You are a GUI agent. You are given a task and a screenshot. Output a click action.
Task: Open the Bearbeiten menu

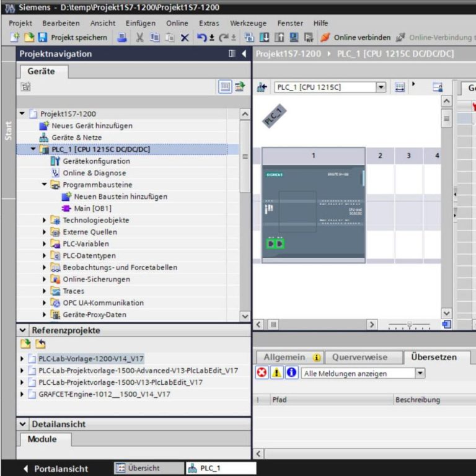tap(61, 23)
